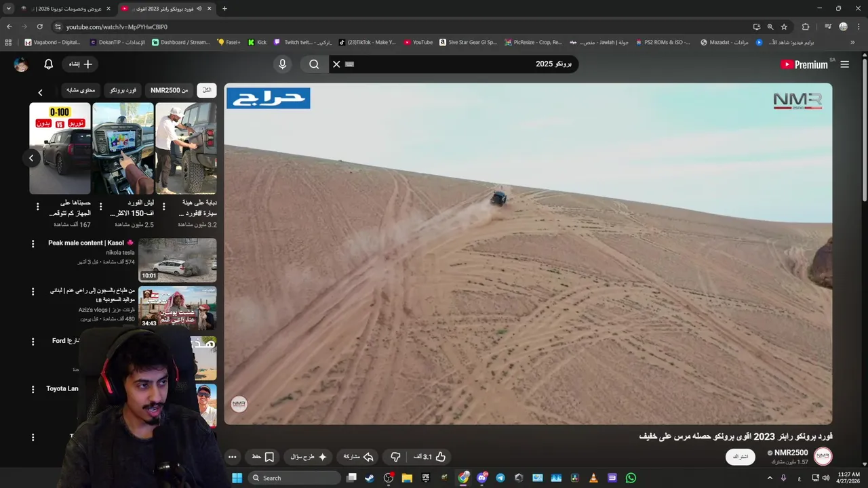
Task: Open options for Peak male content video
Action: tap(33, 244)
